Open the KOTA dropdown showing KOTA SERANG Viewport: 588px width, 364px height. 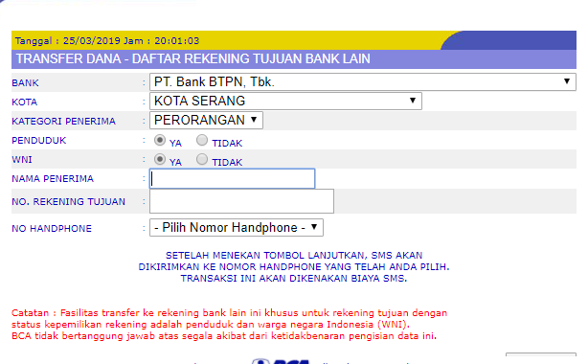click(285, 101)
